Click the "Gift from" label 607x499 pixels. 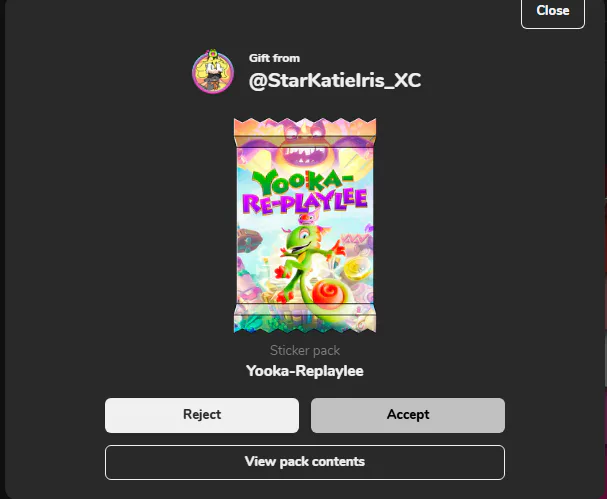click(x=274, y=58)
